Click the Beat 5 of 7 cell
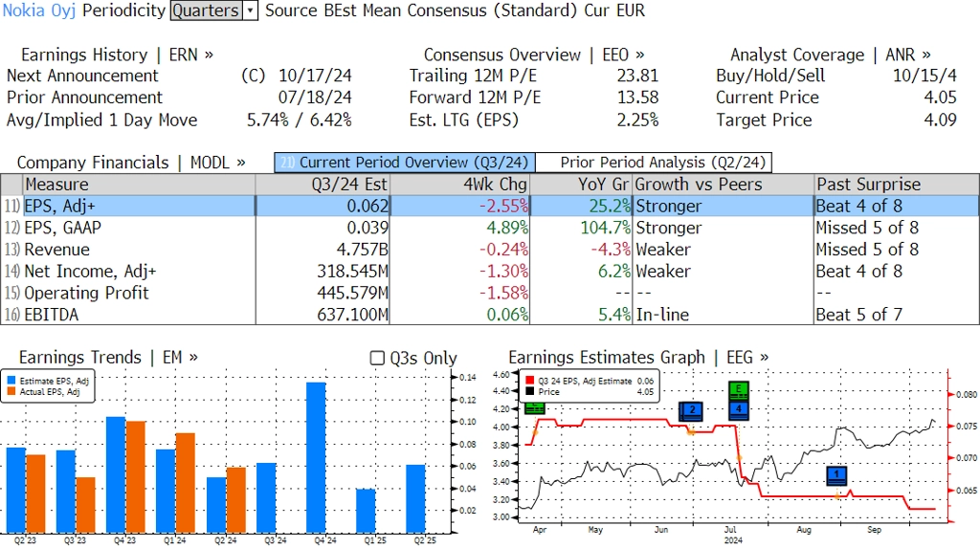Screen dimensions: 980x548 coord(897,315)
